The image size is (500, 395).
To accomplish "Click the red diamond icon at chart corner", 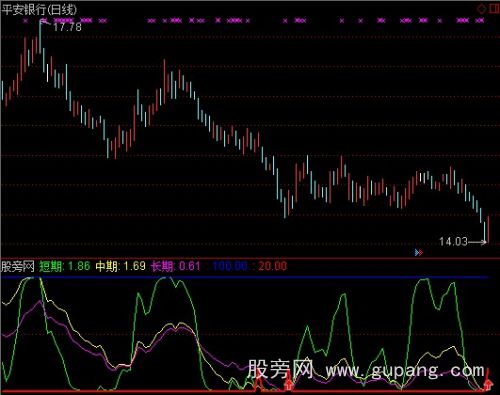I will pos(482,9).
